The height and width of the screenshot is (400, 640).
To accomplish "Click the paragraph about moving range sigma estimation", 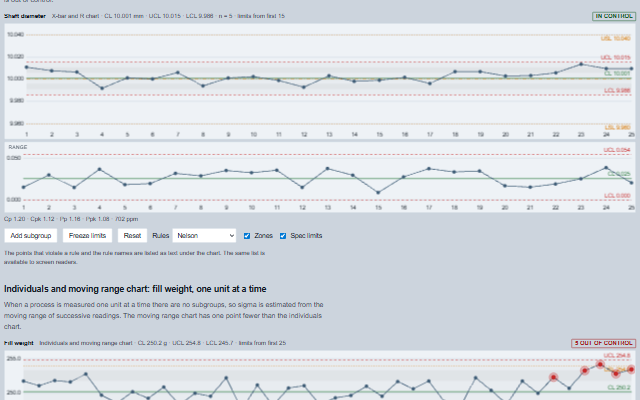I will [164, 316].
